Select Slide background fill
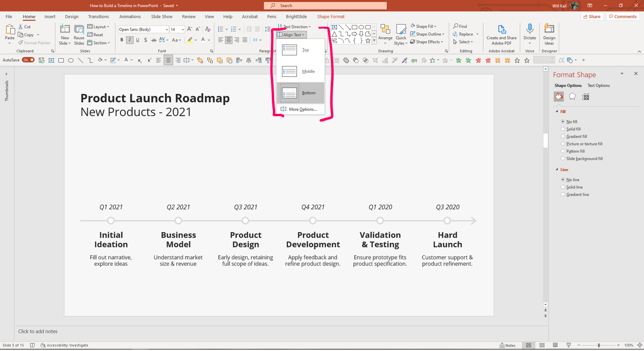Screen dimensions: 644x351 point(582,159)
